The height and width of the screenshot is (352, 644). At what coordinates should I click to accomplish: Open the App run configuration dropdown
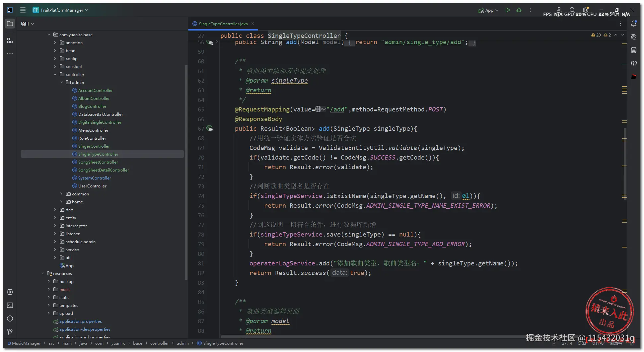488,10
